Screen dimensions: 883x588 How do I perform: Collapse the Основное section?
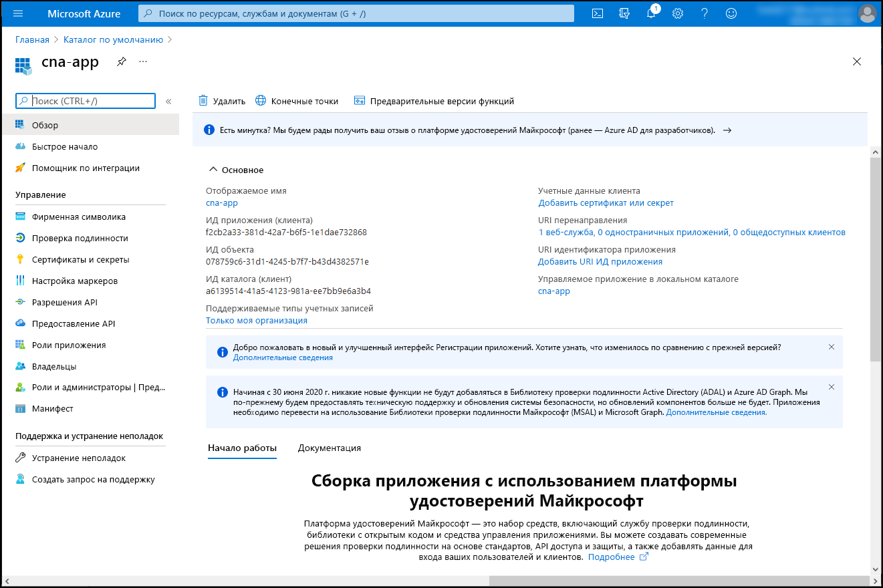point(236,170)
